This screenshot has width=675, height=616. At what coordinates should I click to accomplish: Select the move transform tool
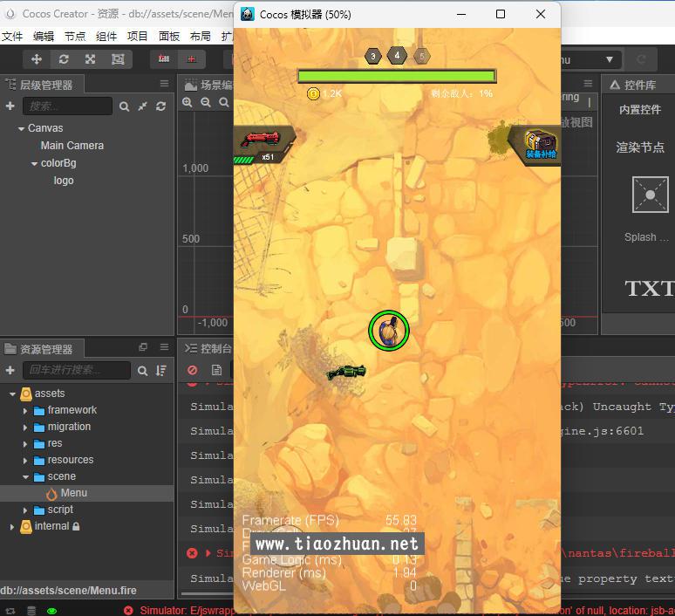[37, 59]
